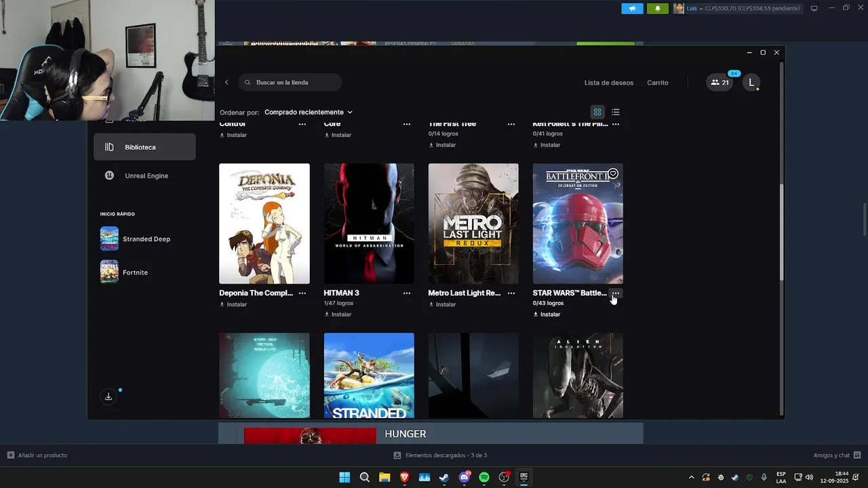Open Lista de deseos

[609, 83]
